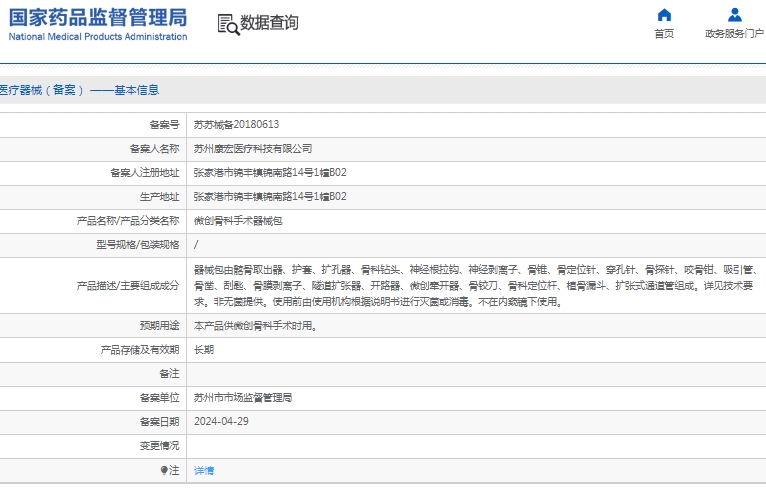Open the 详情 link
The width and height of the screenshot is (766, 491).
(x=204, y=470)
